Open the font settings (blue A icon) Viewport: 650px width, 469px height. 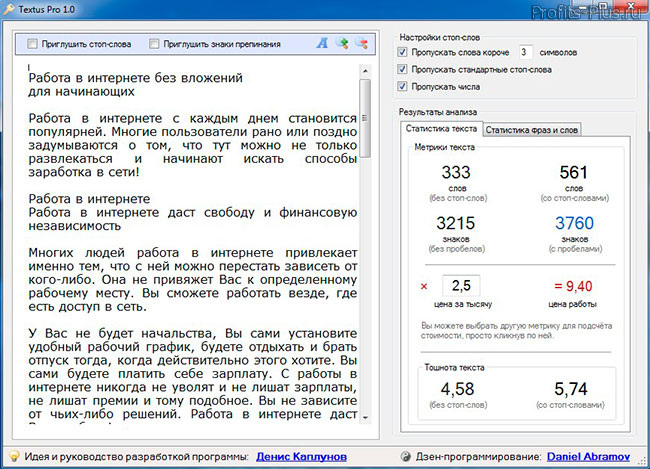click(x=322, y=43)
